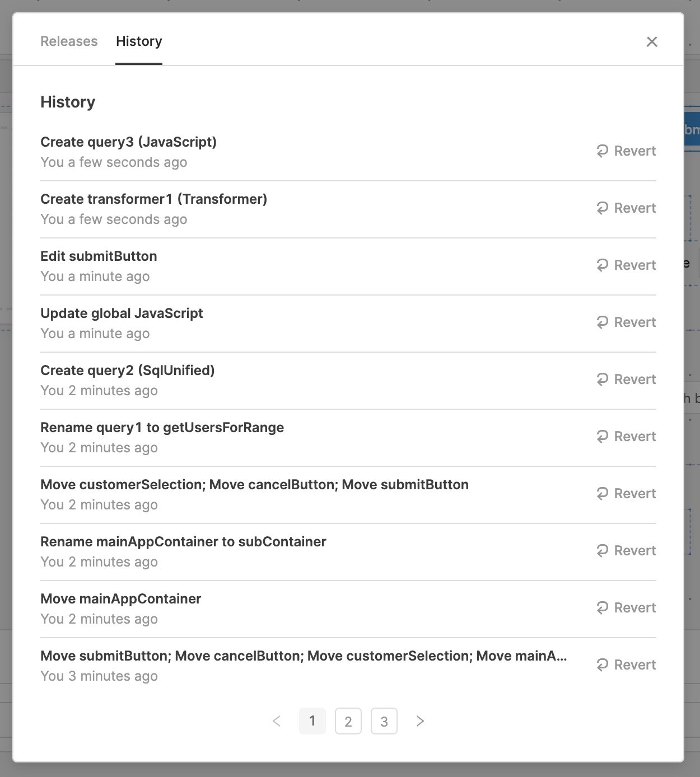The image size is (700, 777).
Task: Click the previous page chevron
Action: click(277, 721)
